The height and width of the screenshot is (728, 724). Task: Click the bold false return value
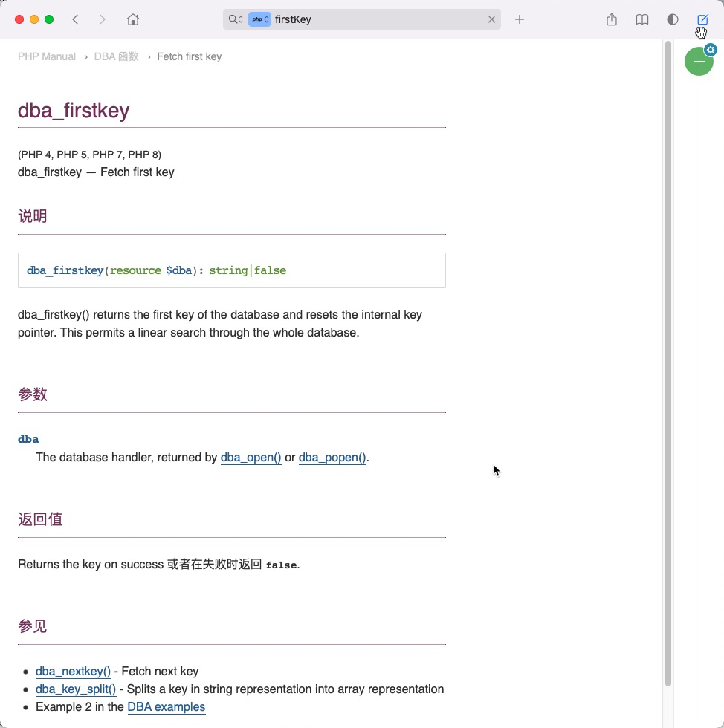coord(281,565)
